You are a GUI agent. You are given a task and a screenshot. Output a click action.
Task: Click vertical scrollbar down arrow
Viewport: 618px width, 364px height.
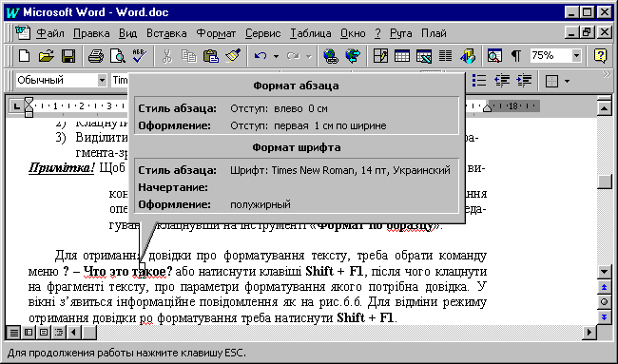pyautogui.click(x=604, y=272)
